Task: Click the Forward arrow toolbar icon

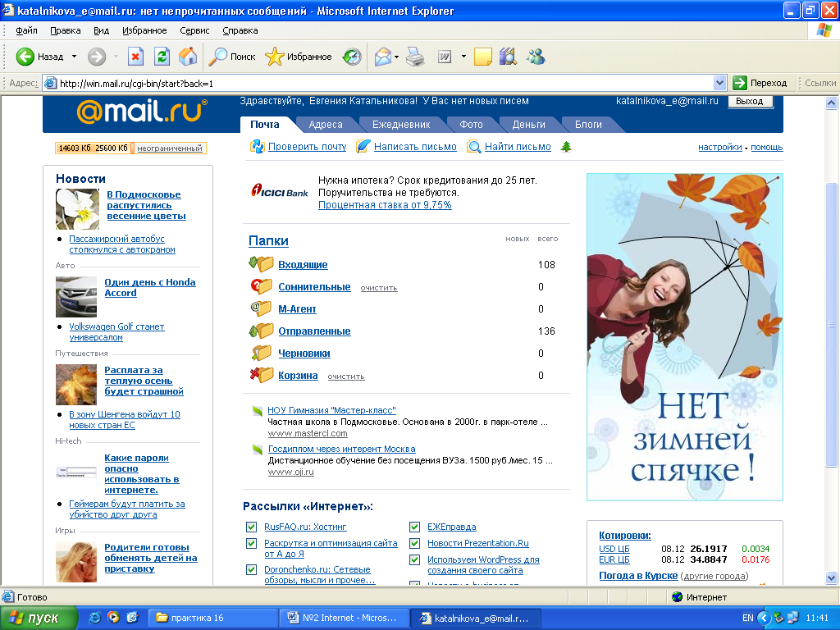Action: click(x=97, y=57)
